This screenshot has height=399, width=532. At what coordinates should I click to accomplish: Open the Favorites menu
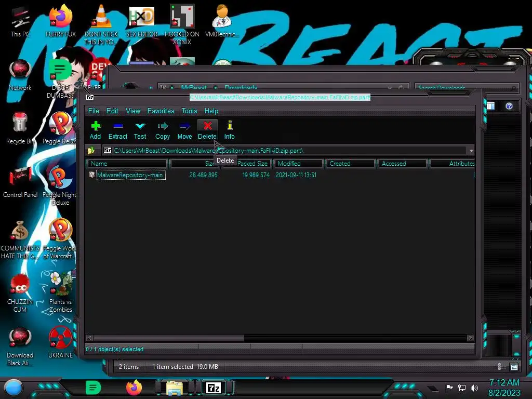pyautogui.click(x=161, y=111)
